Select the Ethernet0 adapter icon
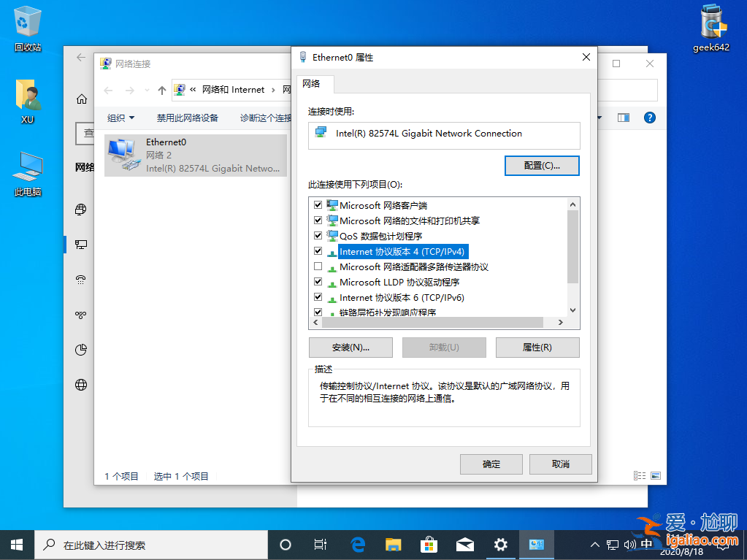 click(121, 153)
